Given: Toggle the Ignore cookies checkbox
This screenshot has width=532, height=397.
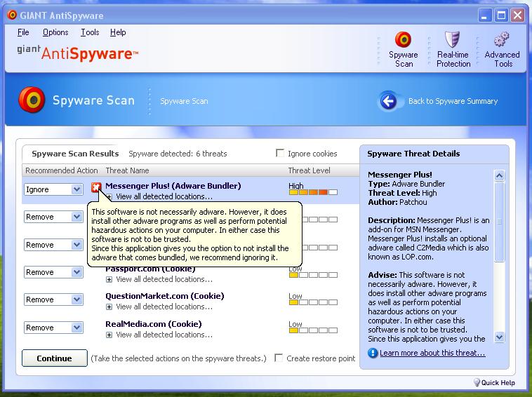Looking at the screenshot, I should [280, 153].
